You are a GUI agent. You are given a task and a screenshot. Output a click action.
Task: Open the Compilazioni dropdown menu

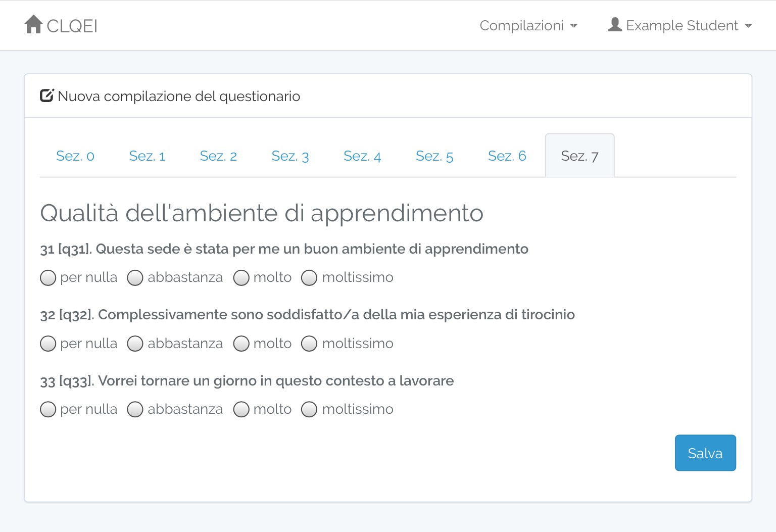tap(528, 25)
